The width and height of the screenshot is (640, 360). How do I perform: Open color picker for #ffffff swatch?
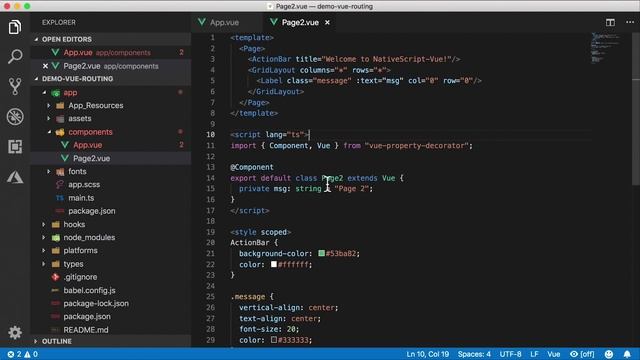(274, 264)
